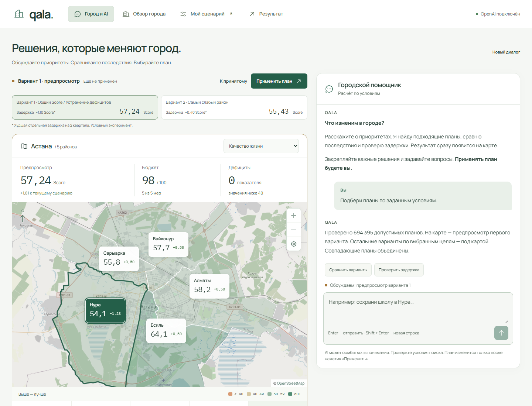
Task: Select the Есиль district card on map
Action: click(x=166, y=331)
